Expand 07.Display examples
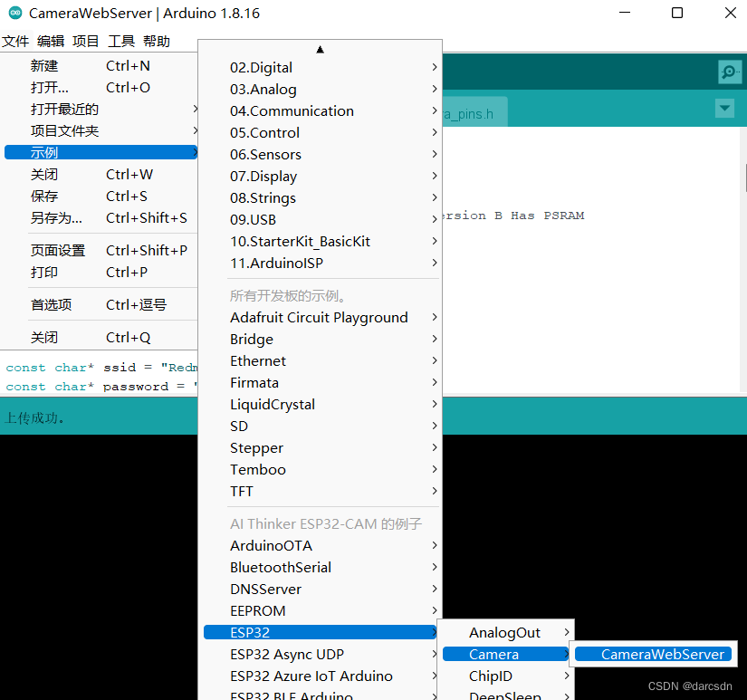Screen dimensions: 747x700 (x=321, y=177)
